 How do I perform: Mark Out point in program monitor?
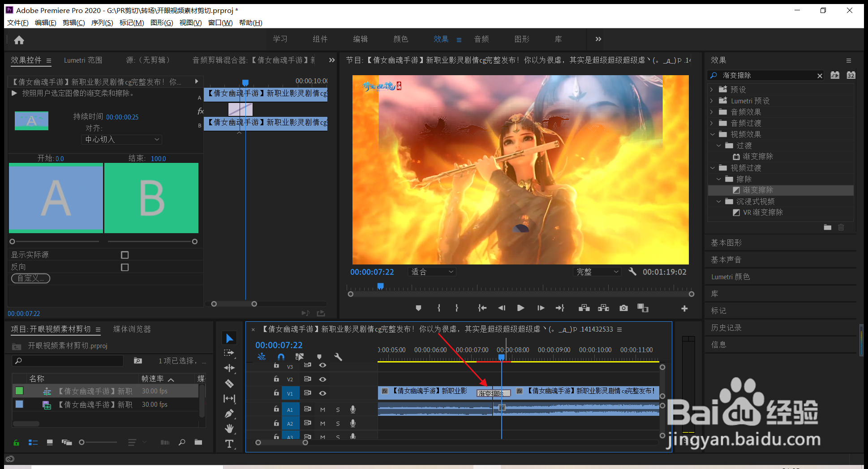coord(457,308)
